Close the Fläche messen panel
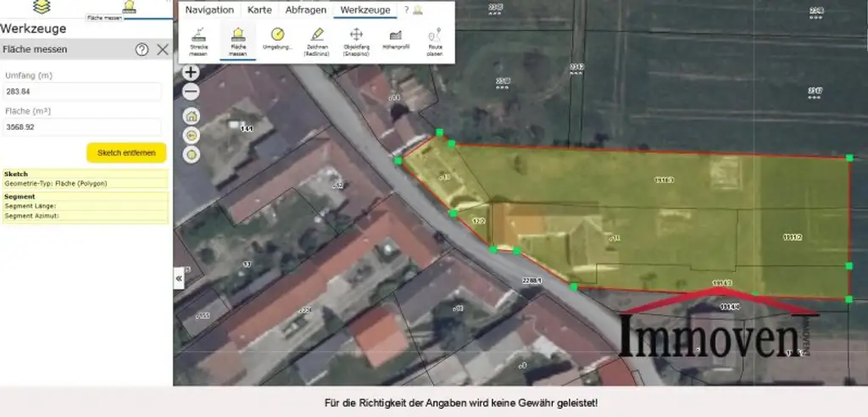Screen dimensions: 868x417 [x=163, y=49]
